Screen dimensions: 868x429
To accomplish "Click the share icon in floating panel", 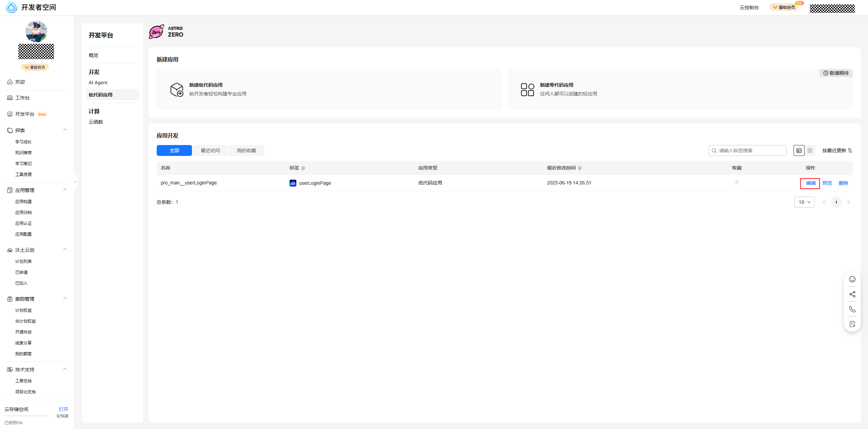I will pyautogui.click(x=852, y=294).
